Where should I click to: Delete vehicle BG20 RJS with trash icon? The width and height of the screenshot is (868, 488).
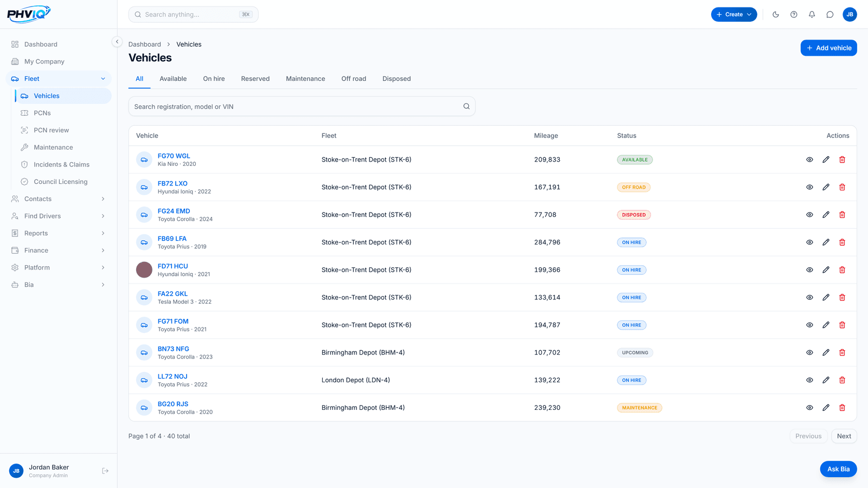(843, 408)
